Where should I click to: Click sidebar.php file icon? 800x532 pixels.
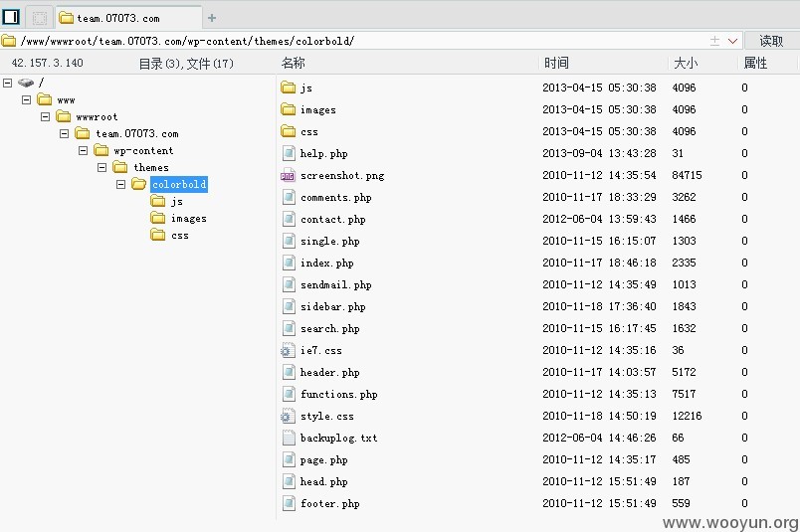289,306
